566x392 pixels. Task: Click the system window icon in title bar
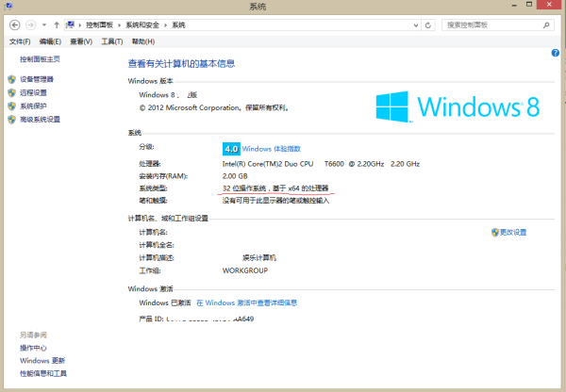(8, 7)
